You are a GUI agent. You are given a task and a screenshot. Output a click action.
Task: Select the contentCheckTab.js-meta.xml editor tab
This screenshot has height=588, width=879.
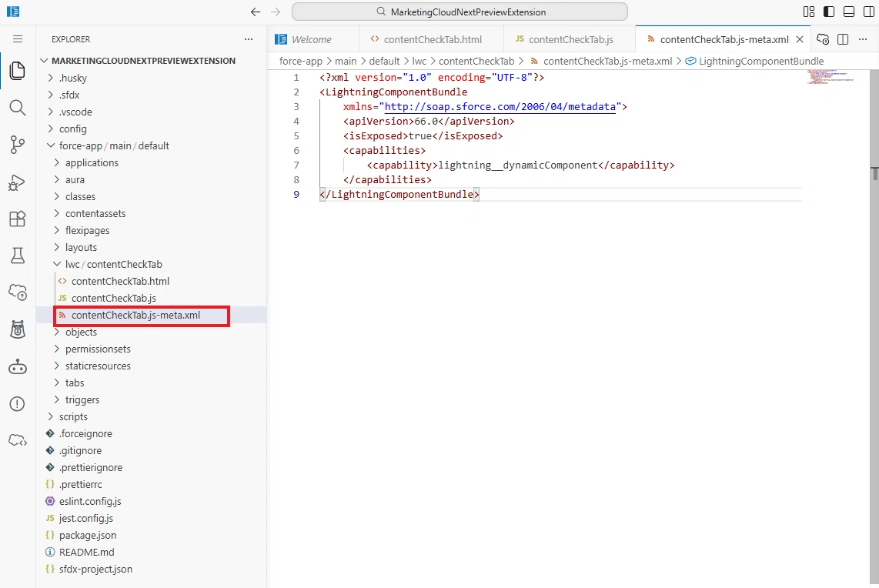coord(724,39)
